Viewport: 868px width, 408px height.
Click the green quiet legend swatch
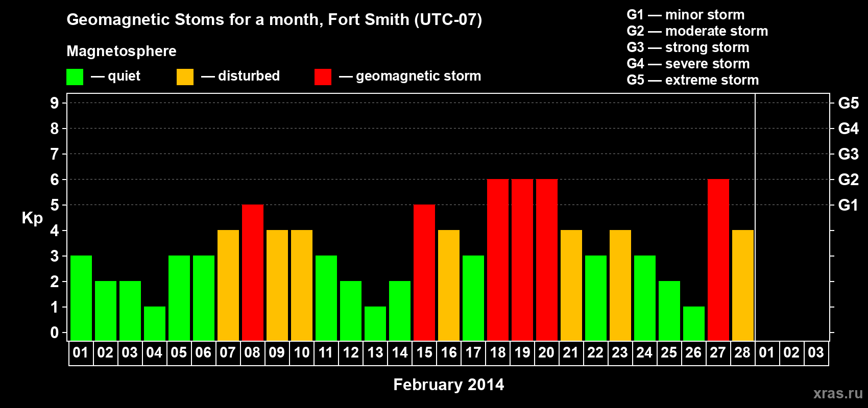(x=75, y=77)
